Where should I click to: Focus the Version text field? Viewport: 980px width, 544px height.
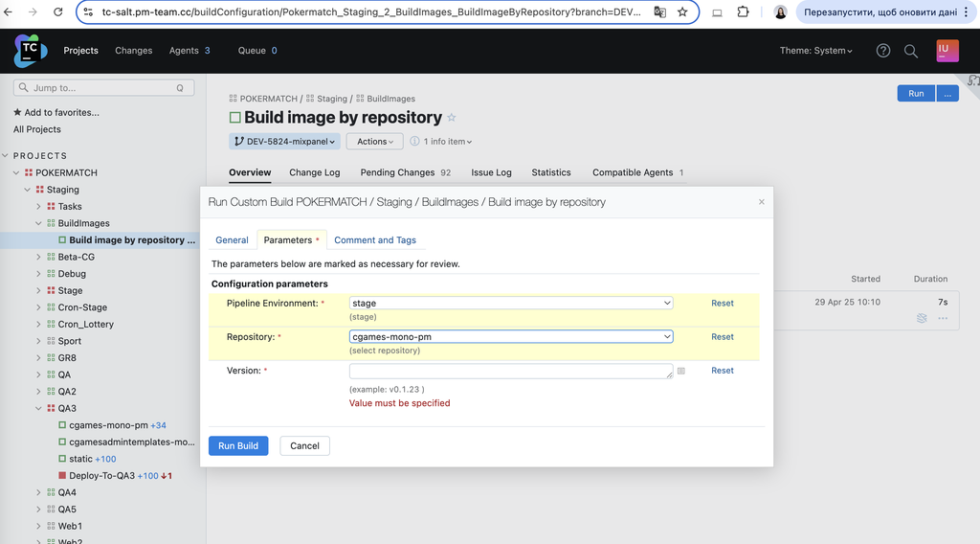[511, 372]
